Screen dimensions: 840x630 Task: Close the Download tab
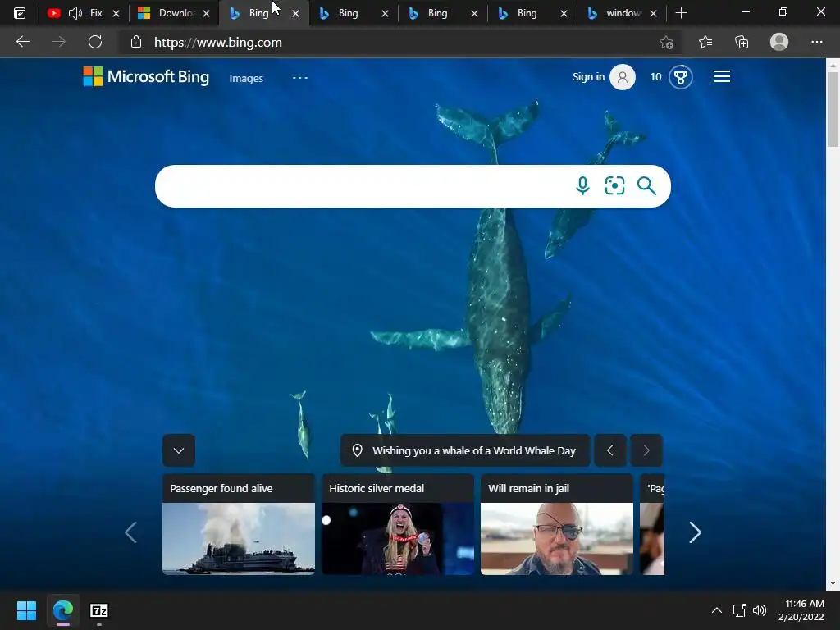(206, 13)
